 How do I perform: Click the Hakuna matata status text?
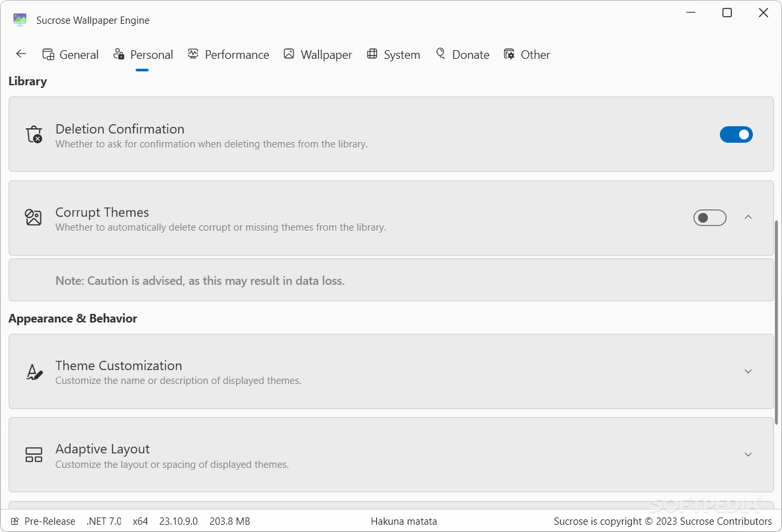404,521
